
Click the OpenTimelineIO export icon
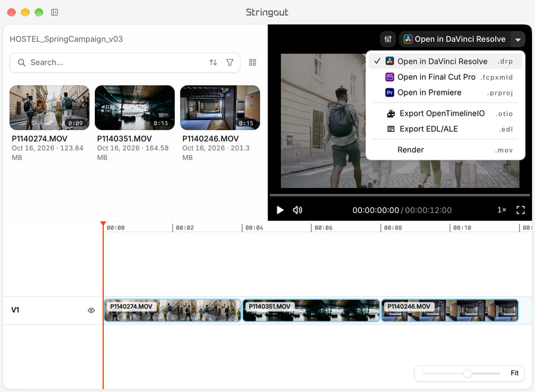391,113
